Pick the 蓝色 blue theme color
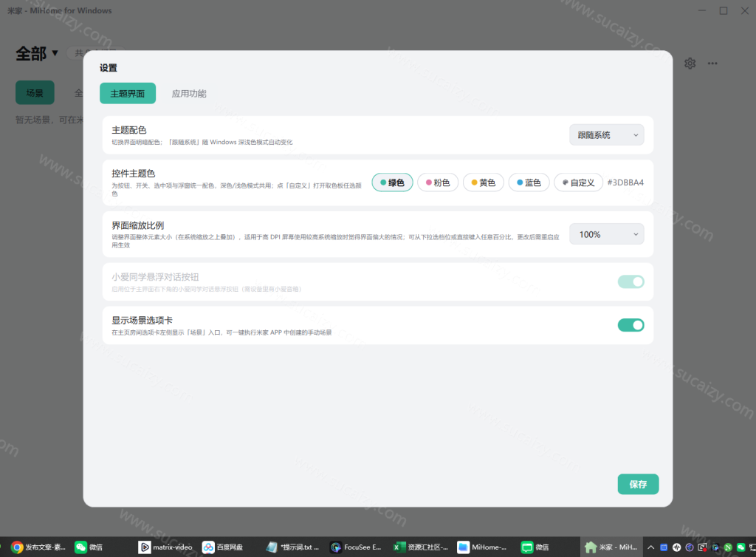Image resolution: width=756 pixels, height=557 pixels. tap(529, 182)
